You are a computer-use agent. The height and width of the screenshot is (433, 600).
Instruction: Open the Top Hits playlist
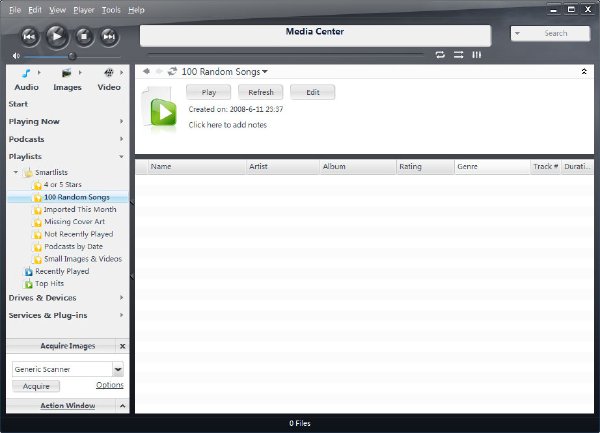click(x=49, y=284)
